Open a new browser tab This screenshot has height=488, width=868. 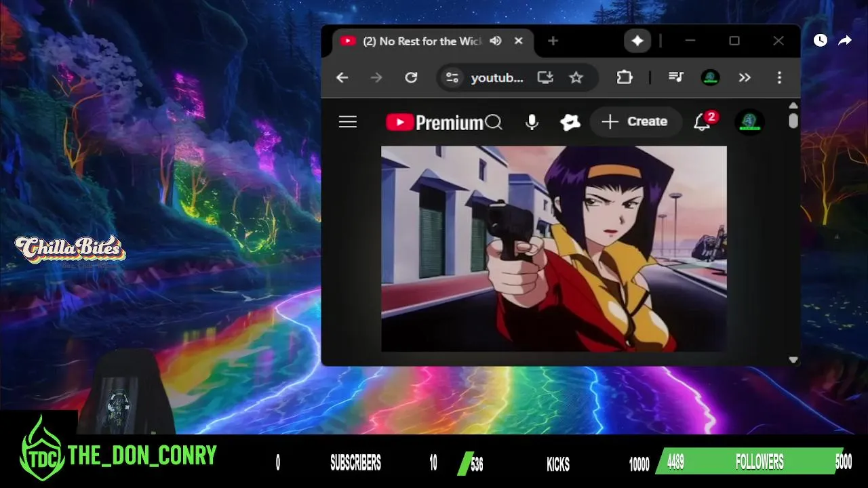(553, 41)
